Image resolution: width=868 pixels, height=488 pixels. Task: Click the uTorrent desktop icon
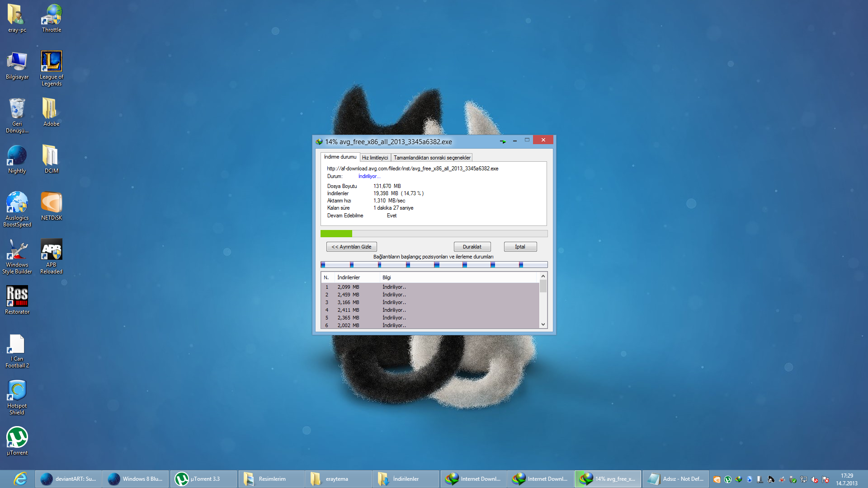[16, 440]
